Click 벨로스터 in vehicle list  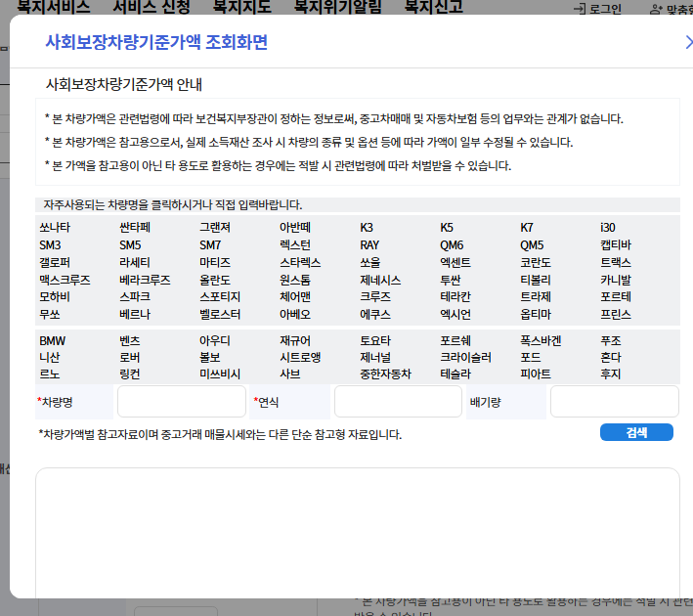pos(220,315)
